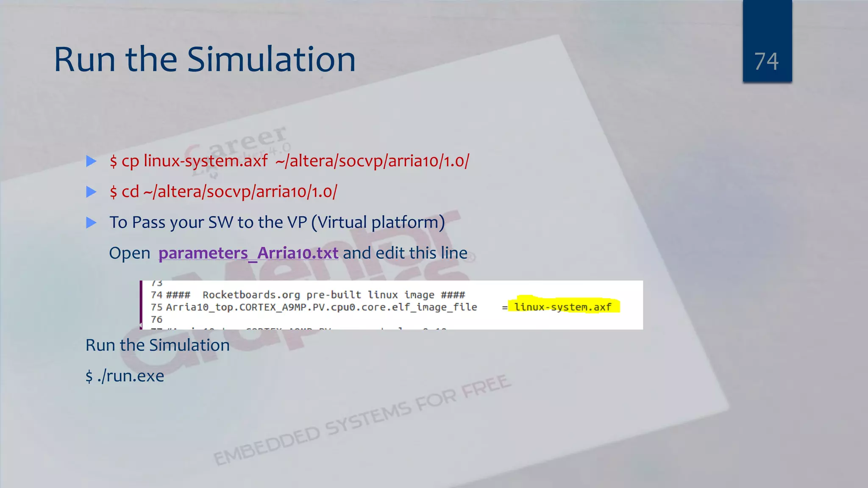Select the $ ./run.exe command text

tap(125, 376)
